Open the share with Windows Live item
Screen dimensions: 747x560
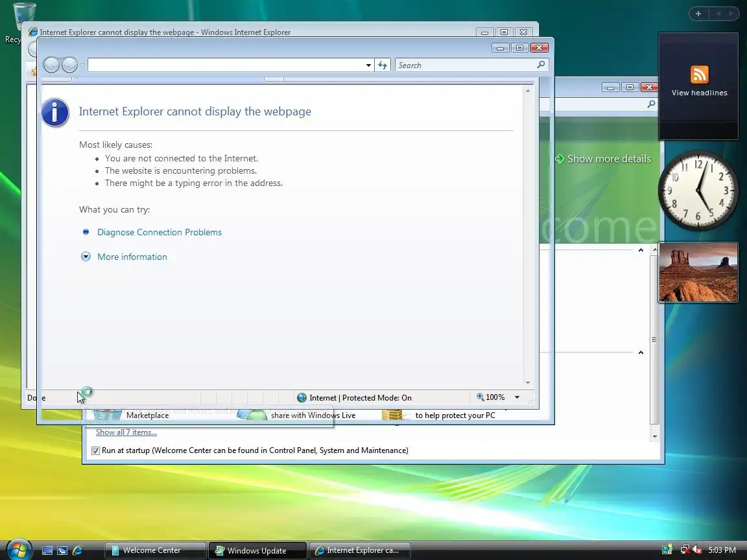tap(313, 415)
